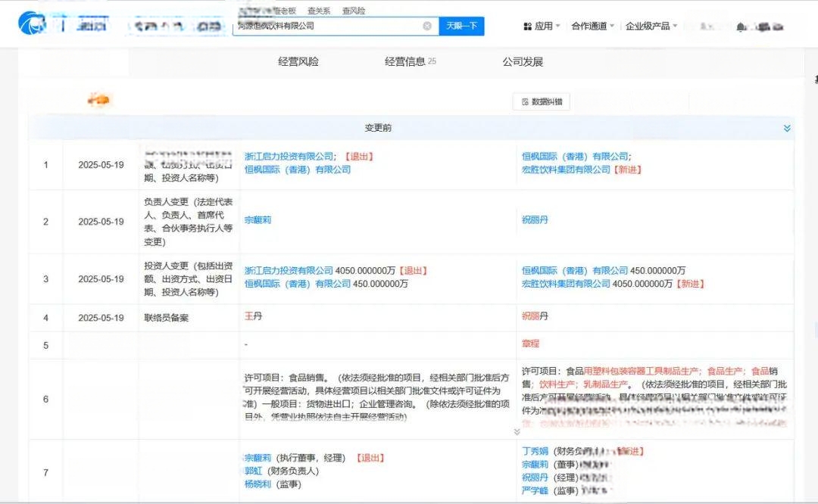Open 宏胜饮料集团有限公司 link in row 1
The image size is (818, 504).
[566, 170]
